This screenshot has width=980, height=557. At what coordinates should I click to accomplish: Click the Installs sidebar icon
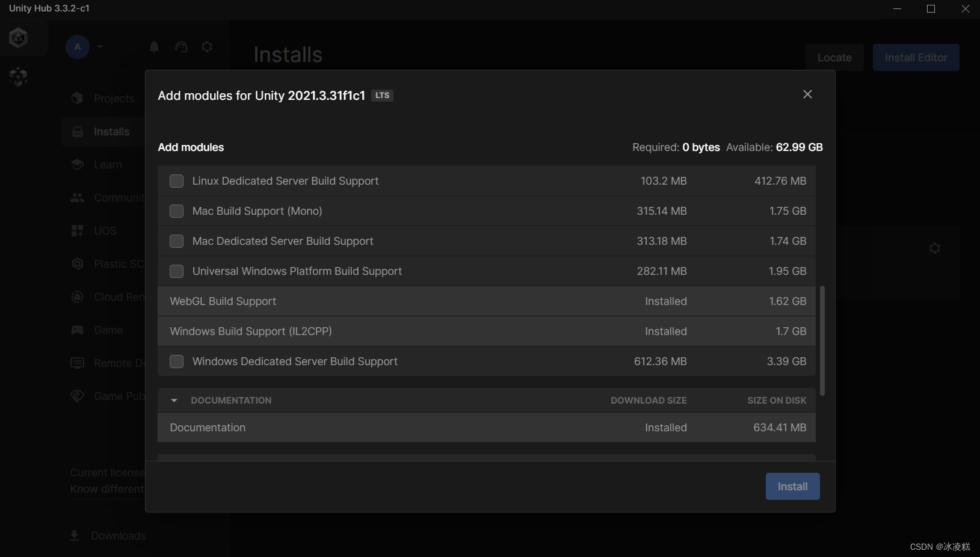point(77,132)
